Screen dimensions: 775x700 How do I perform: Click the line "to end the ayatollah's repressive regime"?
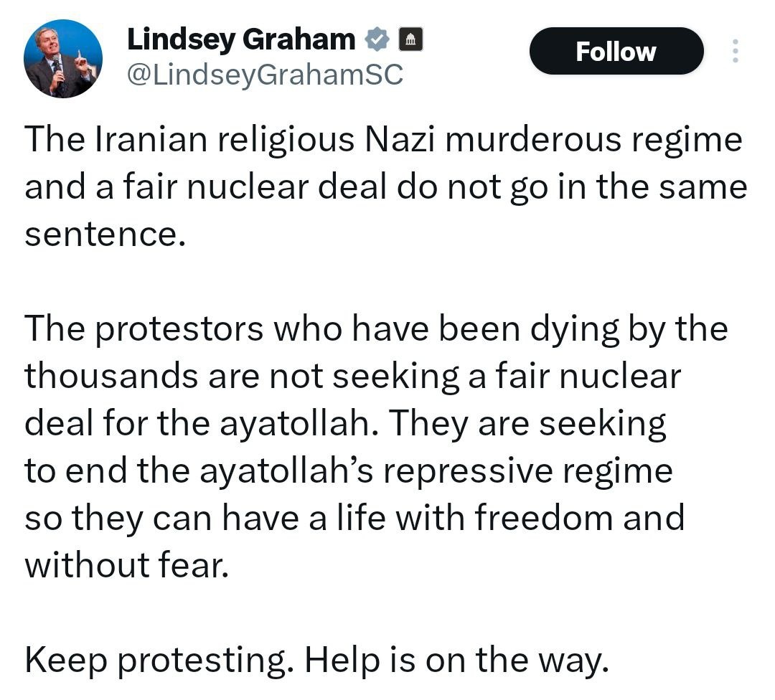(x=349, y=471)
